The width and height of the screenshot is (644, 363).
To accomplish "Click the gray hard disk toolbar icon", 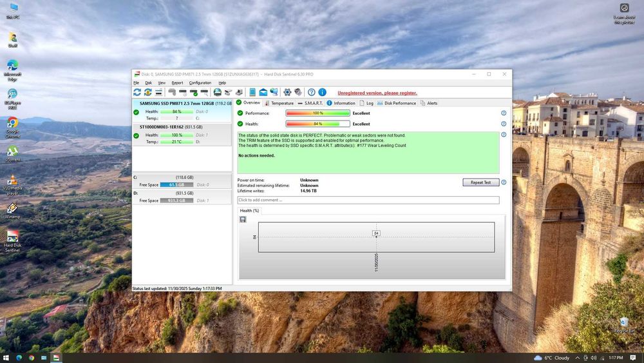I will tap(172, 92).
